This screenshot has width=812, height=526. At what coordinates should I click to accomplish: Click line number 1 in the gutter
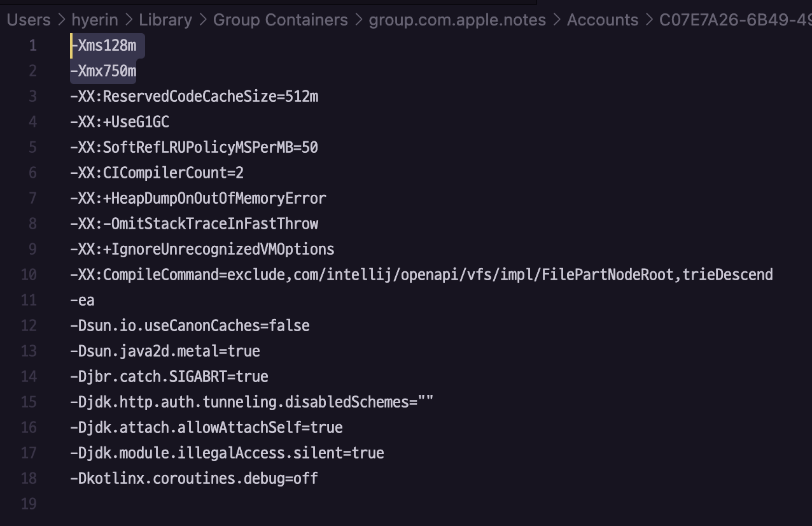[32, 45]
